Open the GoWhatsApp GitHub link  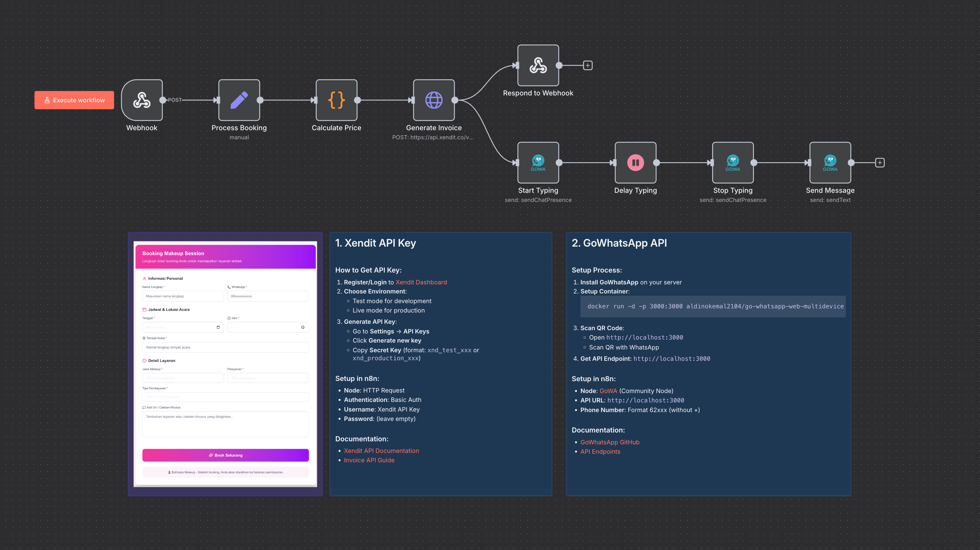pos(610,442)
